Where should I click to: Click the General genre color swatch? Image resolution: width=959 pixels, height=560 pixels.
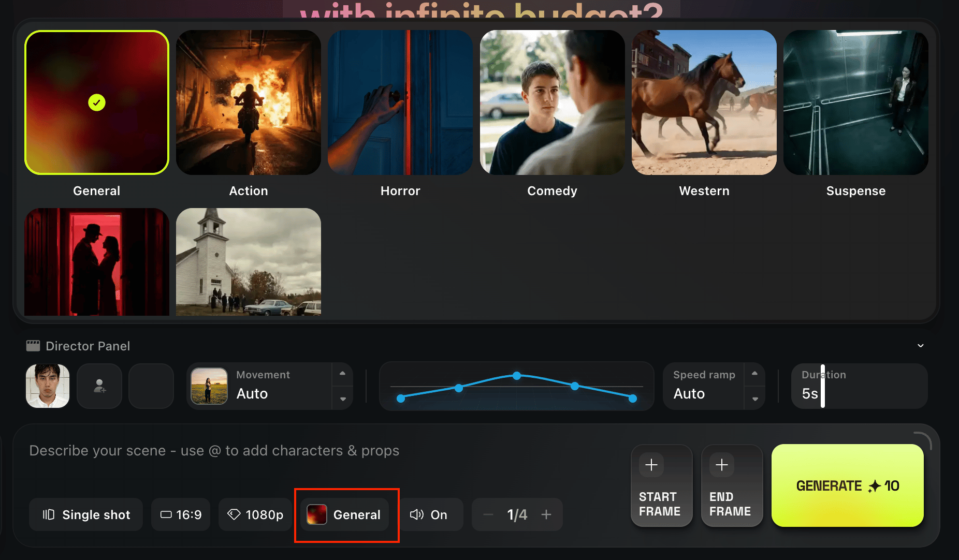pos(317,514)
